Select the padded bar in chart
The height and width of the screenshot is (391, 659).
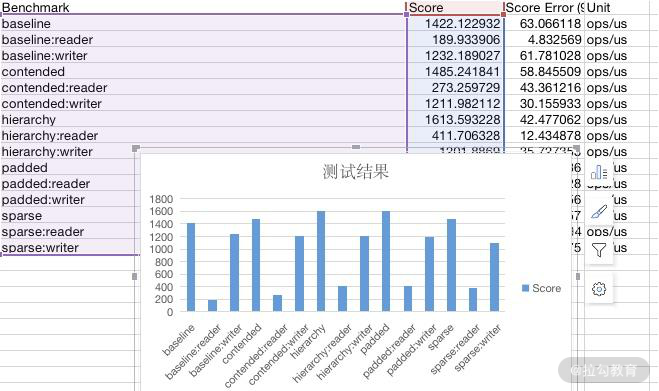point(386,261)
